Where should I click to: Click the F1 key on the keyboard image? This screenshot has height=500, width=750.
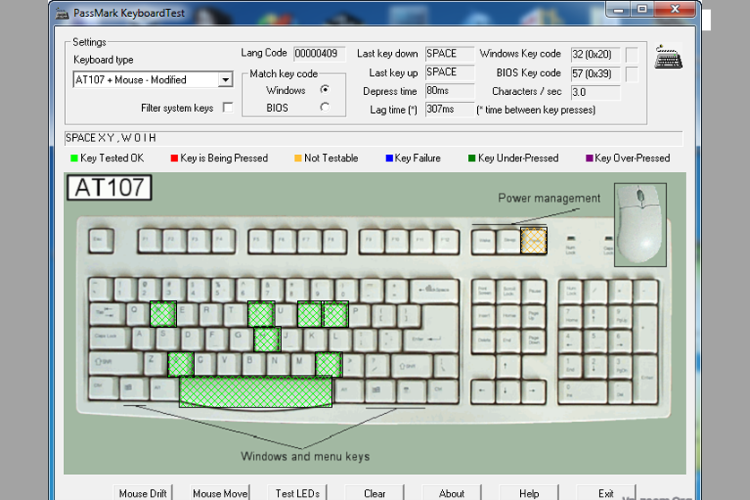coord(150,240)
